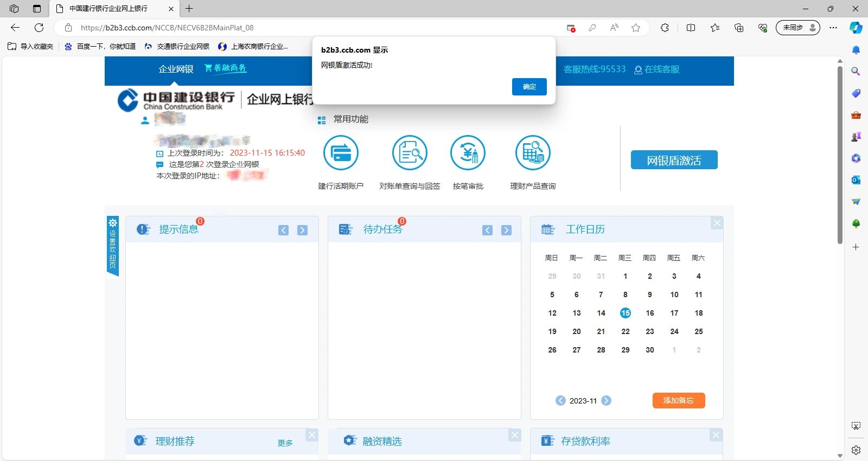Open the 善融商务 shopping link

[x=225, y=68]
